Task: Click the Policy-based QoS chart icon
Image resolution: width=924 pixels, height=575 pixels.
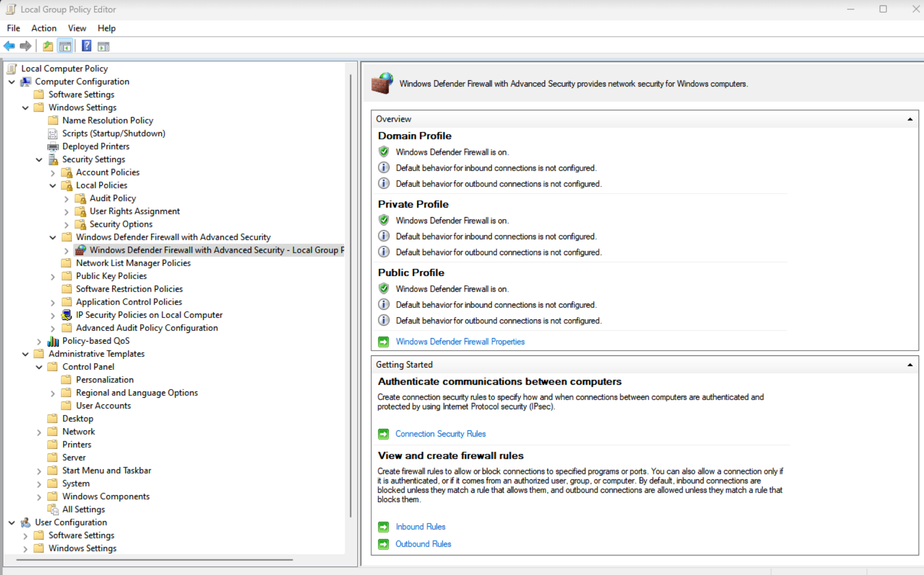Action: (53, 341)
